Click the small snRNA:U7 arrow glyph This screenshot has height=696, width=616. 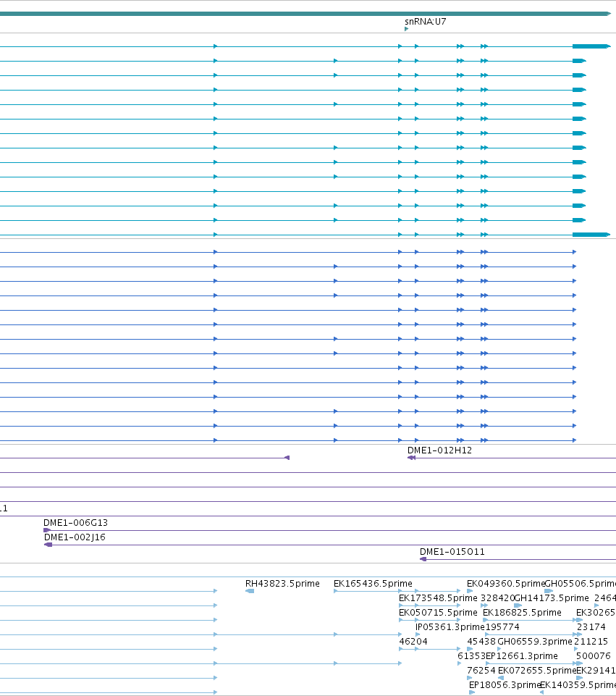(x=406, y=29)
